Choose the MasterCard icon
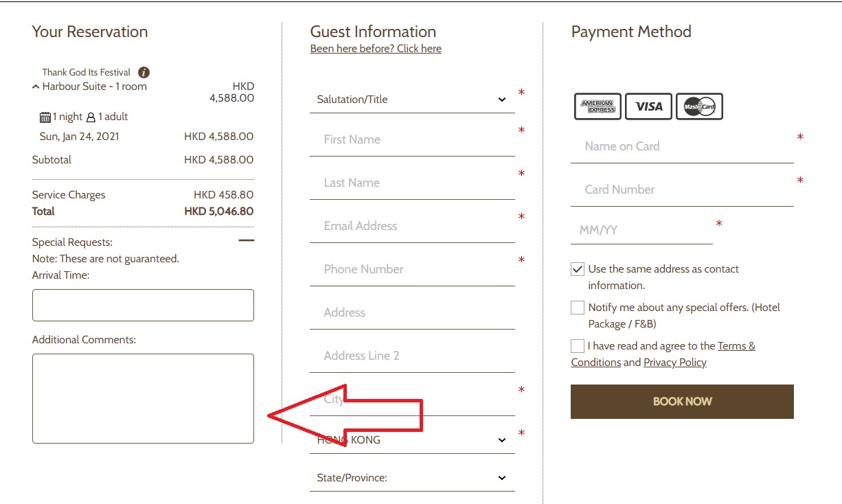 pyautogui.click(x=699, y=106)
